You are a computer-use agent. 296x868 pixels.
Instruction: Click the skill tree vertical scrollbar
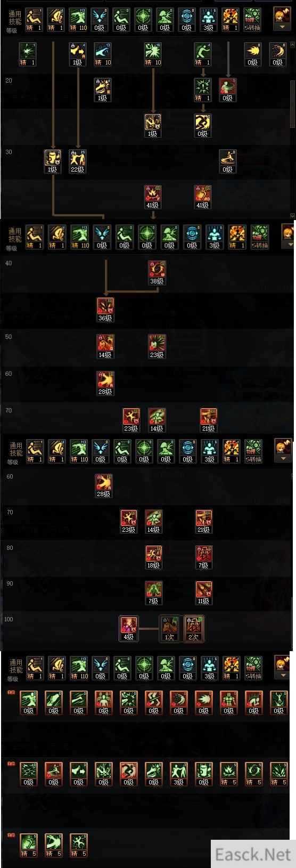pyautogui.click(x=292, y=104)
